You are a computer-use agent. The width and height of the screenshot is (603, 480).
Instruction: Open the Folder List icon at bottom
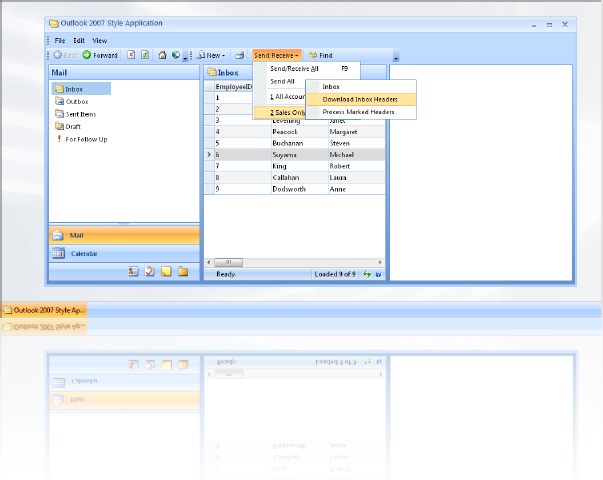click(x=182, y=271)
